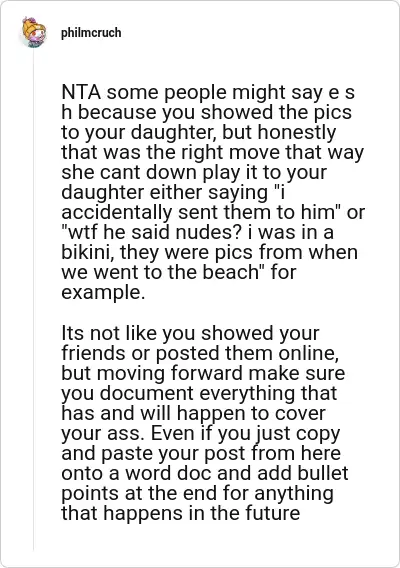Screen dimensions: 400x568
Task: Click the first paragraph ending with 'example.'
Action: [213, 192]
